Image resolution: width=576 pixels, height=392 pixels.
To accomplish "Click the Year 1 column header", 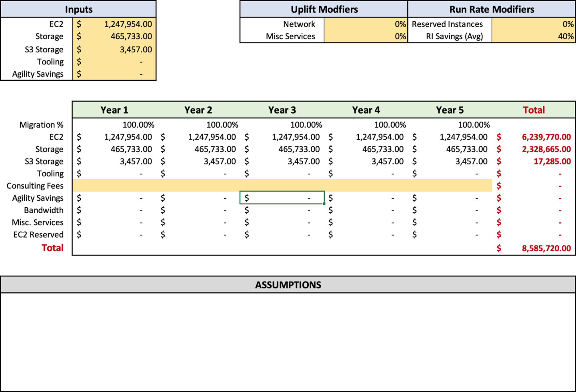I will coord(114,110).
